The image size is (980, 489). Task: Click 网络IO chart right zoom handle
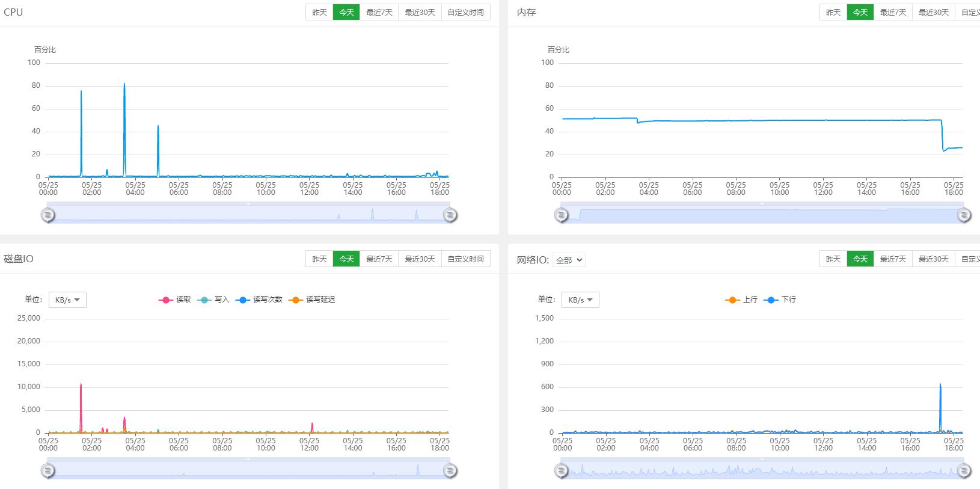coord(964,471)
